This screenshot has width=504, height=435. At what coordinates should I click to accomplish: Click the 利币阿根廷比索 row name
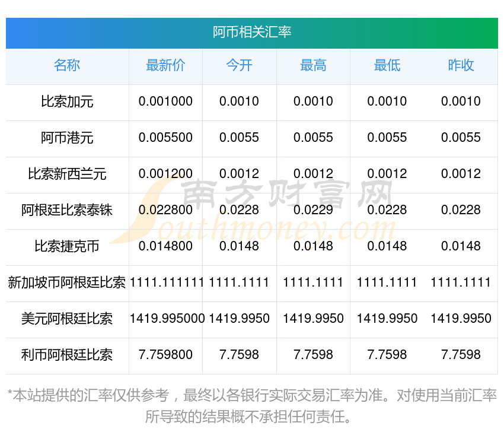tap(67, 355)
